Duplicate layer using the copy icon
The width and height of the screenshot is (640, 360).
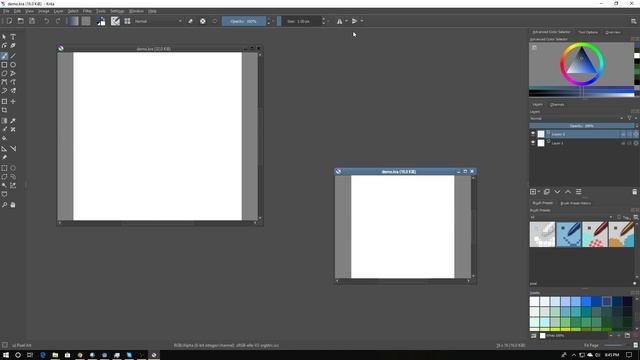(x=547, y=192)
